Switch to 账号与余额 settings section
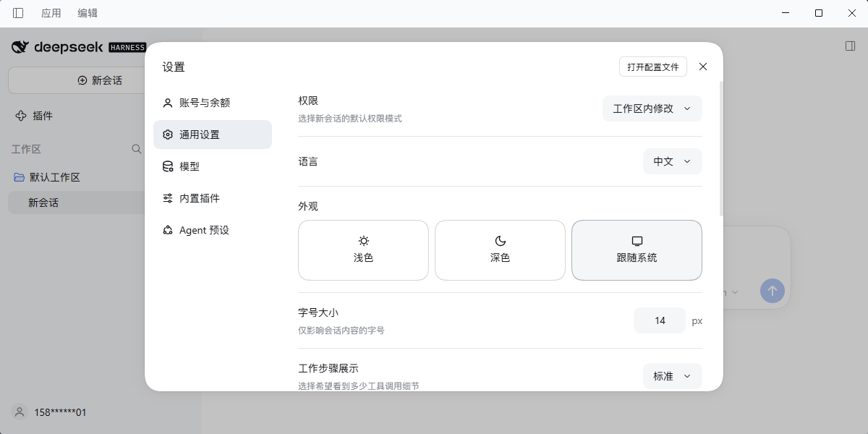This screenshot has width=868, height=434. click(x=213, y=103)
